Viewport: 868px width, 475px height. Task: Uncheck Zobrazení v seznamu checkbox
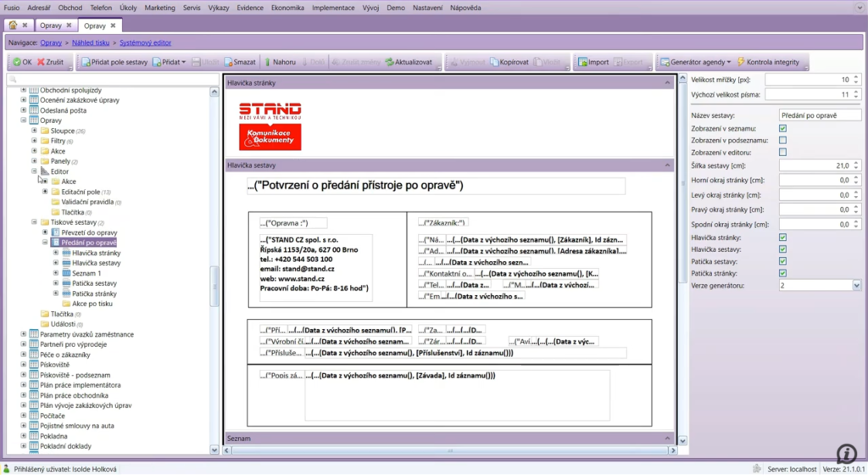pos(782,128)
